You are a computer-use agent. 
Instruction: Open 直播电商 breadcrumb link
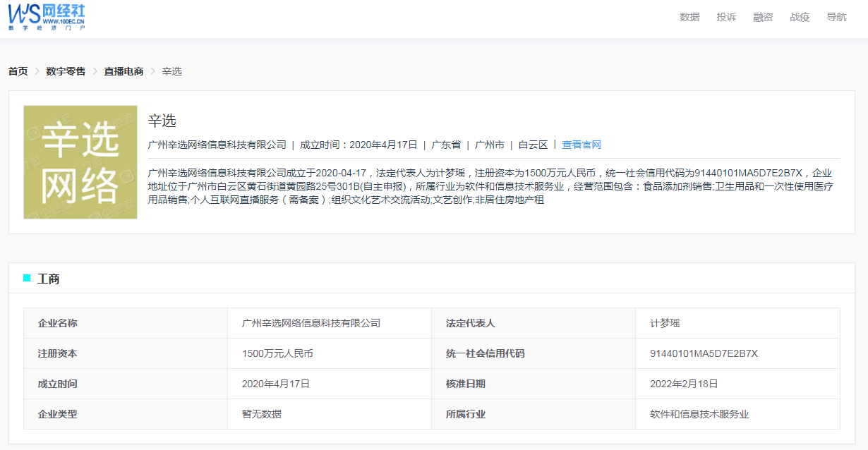tap(123, 71)
